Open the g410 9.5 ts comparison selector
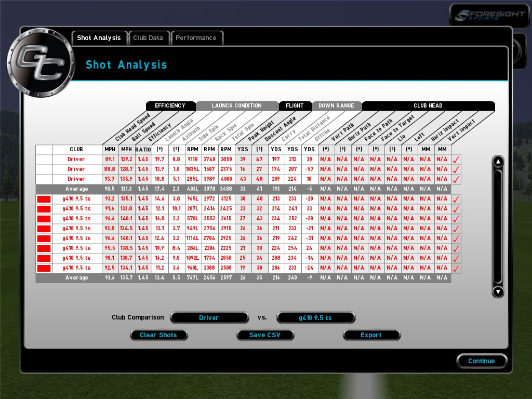The width and height of the screenshot is (532, 399). point(316,318)
